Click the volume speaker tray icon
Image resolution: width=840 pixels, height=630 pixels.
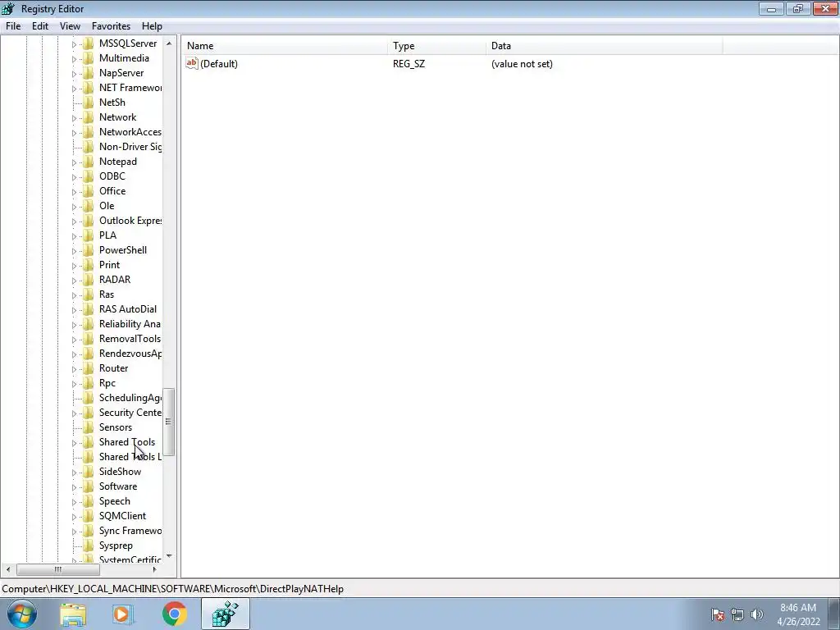(757, 614)
